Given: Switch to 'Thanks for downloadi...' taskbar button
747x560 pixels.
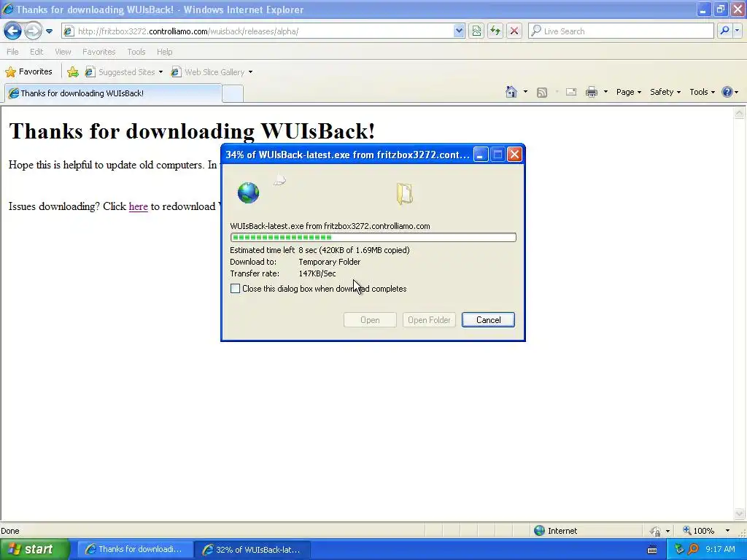Looking at the screenshot, I should pyautogui.click(x=134, y=550).
